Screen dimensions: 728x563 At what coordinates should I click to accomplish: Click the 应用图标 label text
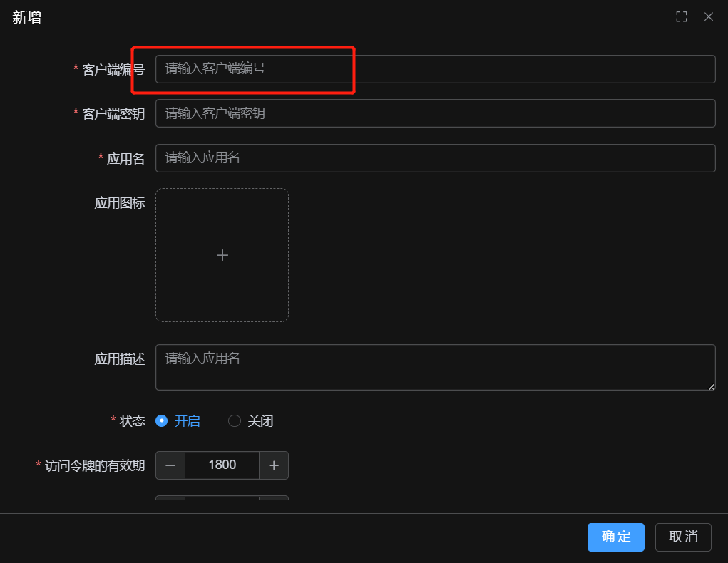tap(120, 203)
